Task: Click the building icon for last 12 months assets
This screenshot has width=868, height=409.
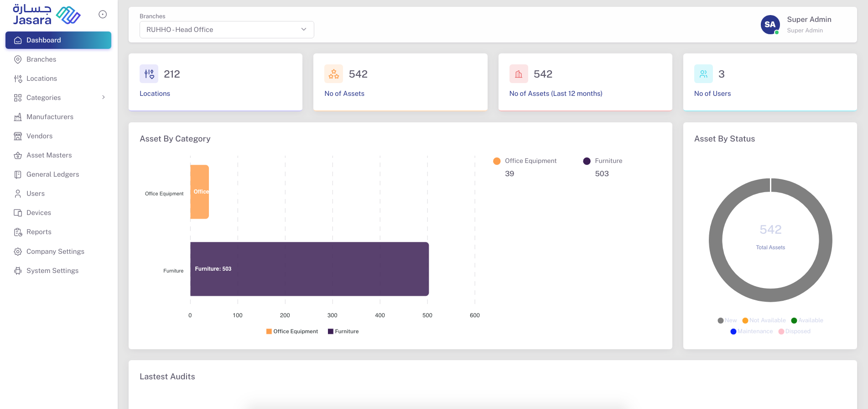Action: [519, 74]
